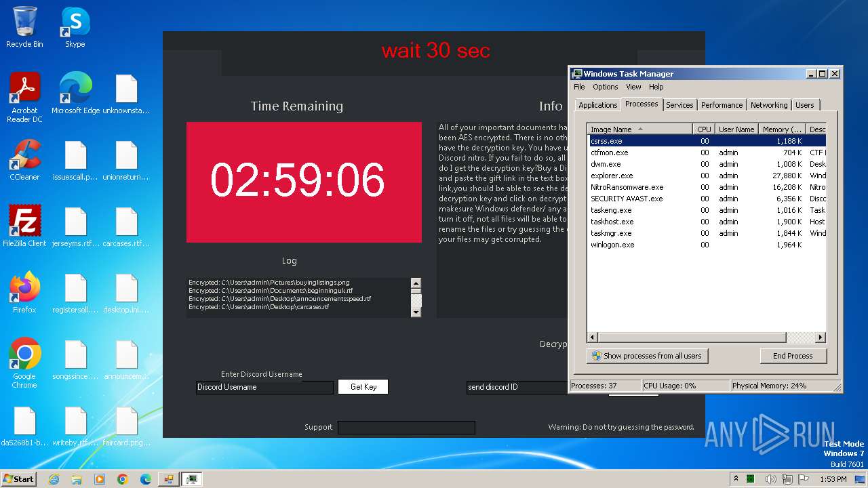
Task: Sort processes by CPU column
Action: tap(704, 129)
